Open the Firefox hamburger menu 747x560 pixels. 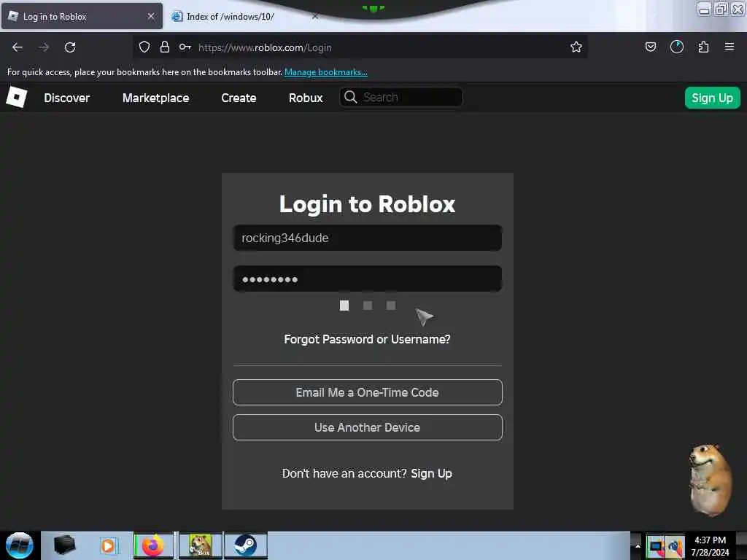click(x=729, y=47)
